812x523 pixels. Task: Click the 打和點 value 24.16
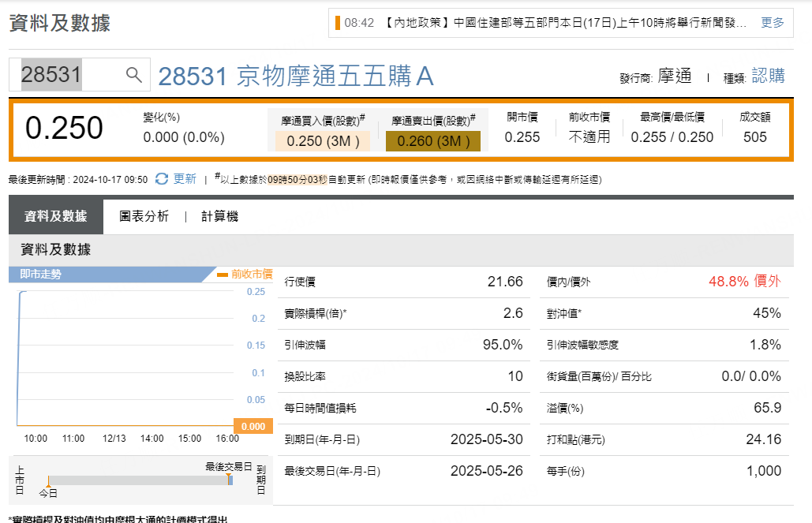pos(763,439)
